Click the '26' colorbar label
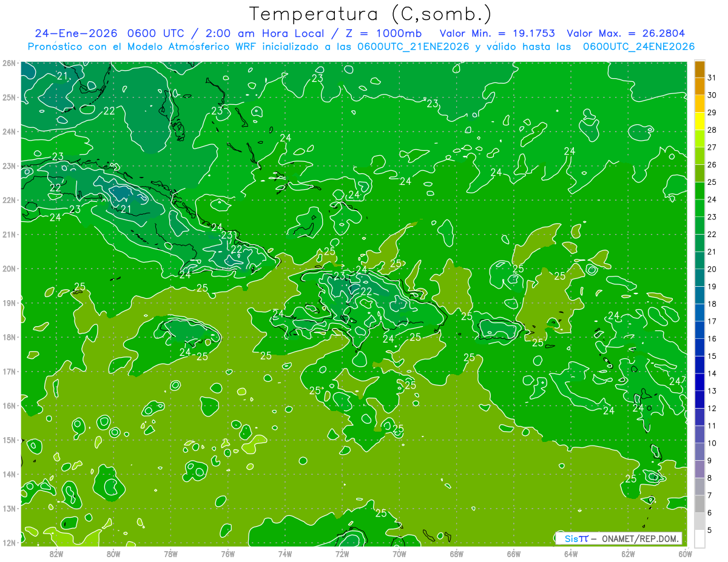Viewport: 728px width, 562px height. click(x=712, y=165)
